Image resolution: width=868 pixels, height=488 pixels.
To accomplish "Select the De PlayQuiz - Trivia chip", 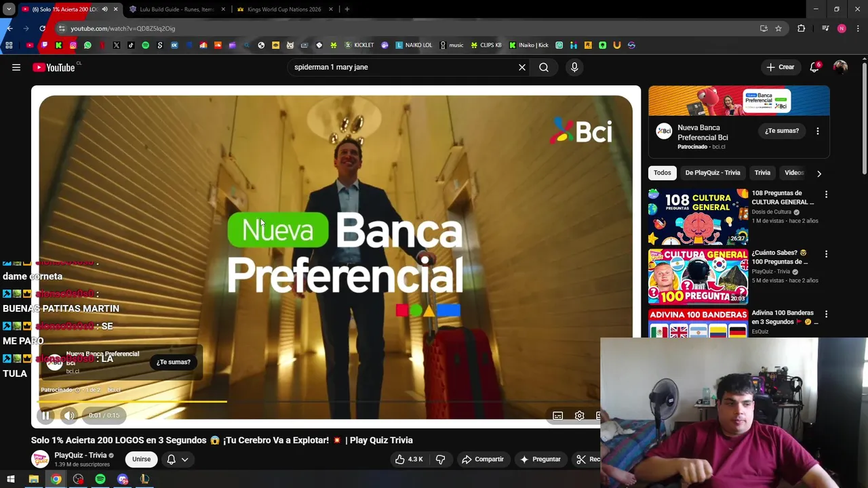I will pyautogui.click(x=712, y=173).
